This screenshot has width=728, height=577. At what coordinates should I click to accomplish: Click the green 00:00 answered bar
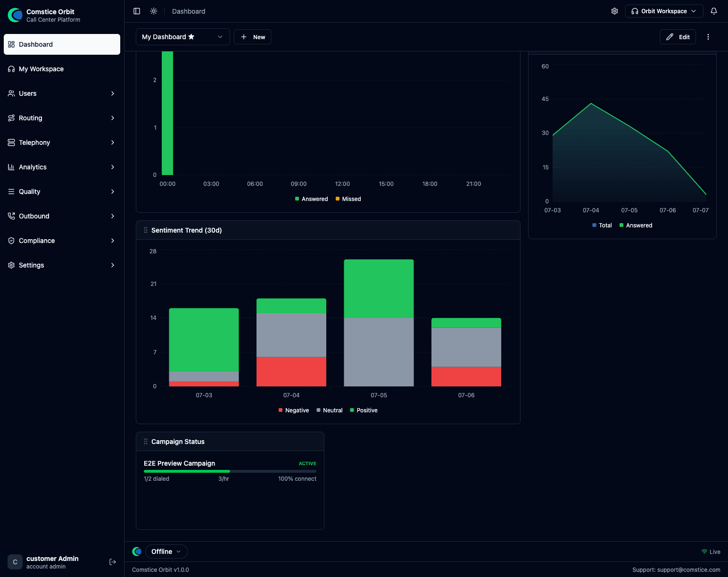pyautogui.click(x=167, y=113)
